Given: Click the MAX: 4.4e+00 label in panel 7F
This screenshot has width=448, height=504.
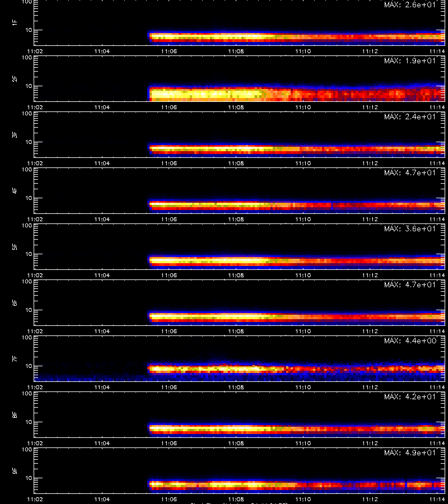Looking at the screenshot, I should point(410,340).
